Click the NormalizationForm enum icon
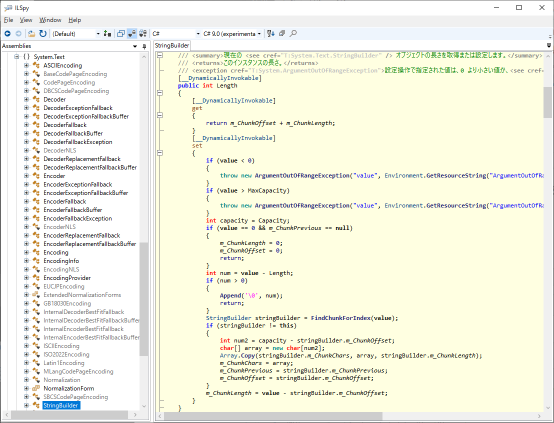 click(x=36, y=388)
